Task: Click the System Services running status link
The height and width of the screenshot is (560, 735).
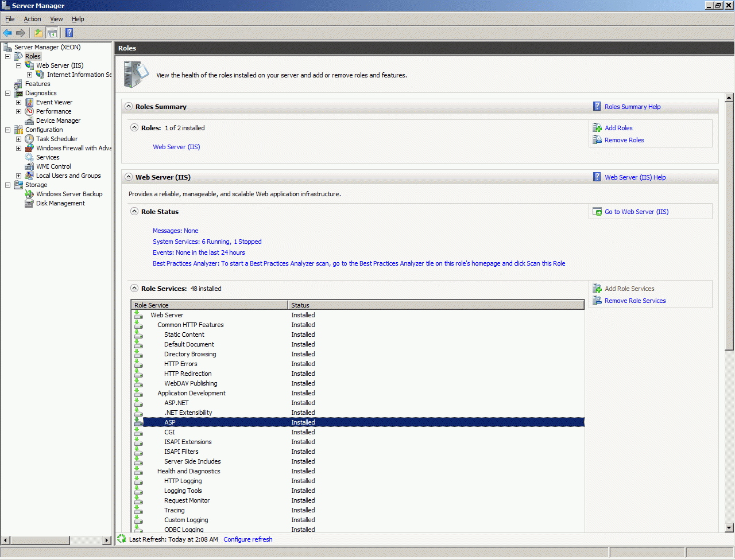Action: point(207,242)
